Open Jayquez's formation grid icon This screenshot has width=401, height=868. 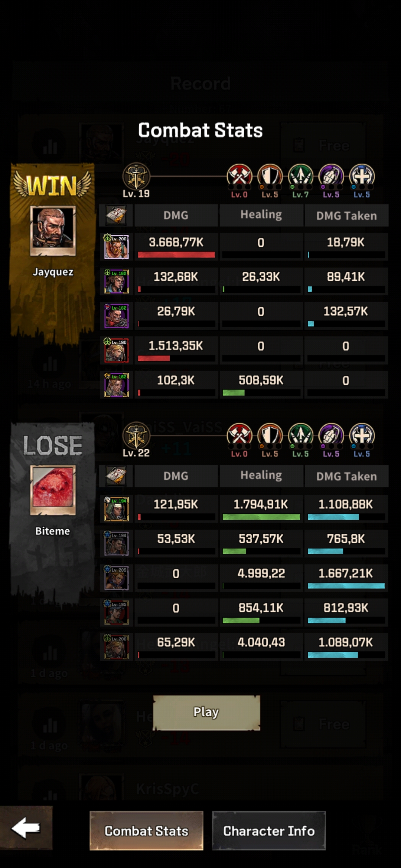pos(116,215)
